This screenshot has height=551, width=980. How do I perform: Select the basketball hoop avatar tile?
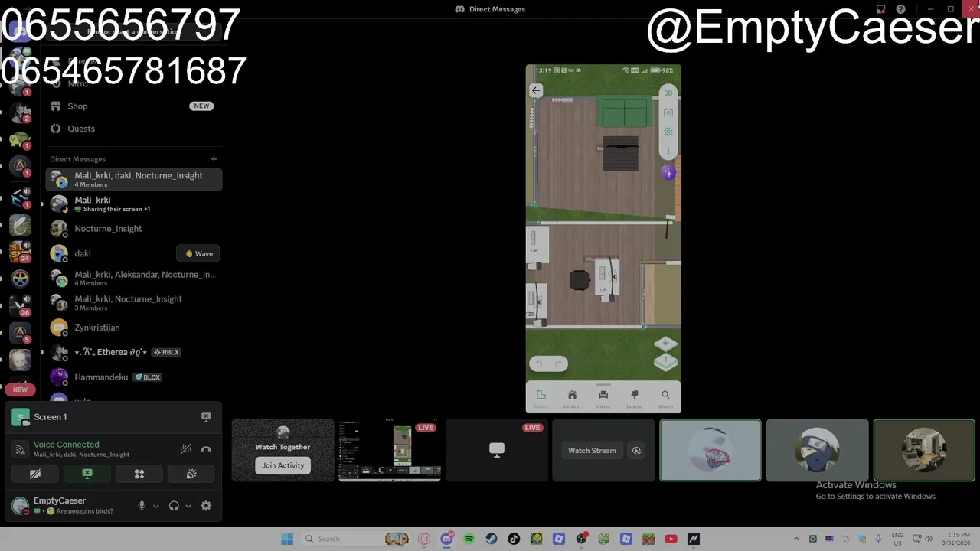[710, 451]
